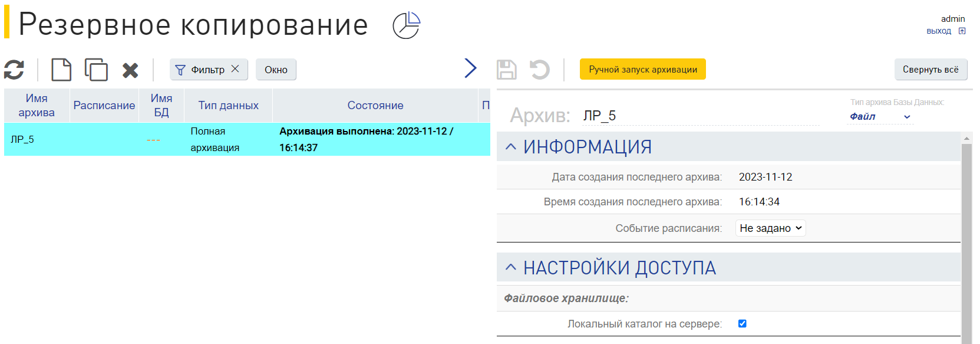
Task: Sort by the Состояние column header
Action: pyautogui.click(x=375, y=106)
